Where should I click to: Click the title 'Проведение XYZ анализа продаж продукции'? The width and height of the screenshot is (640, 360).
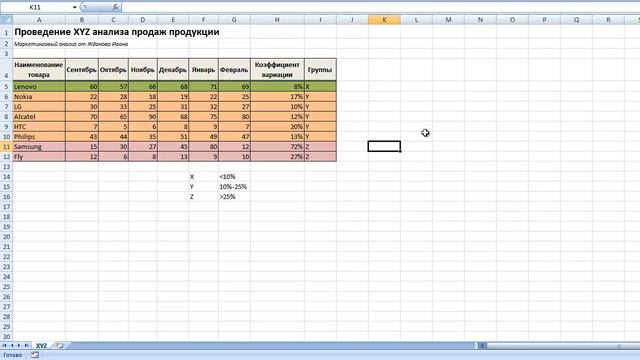(x=117, y=32)
